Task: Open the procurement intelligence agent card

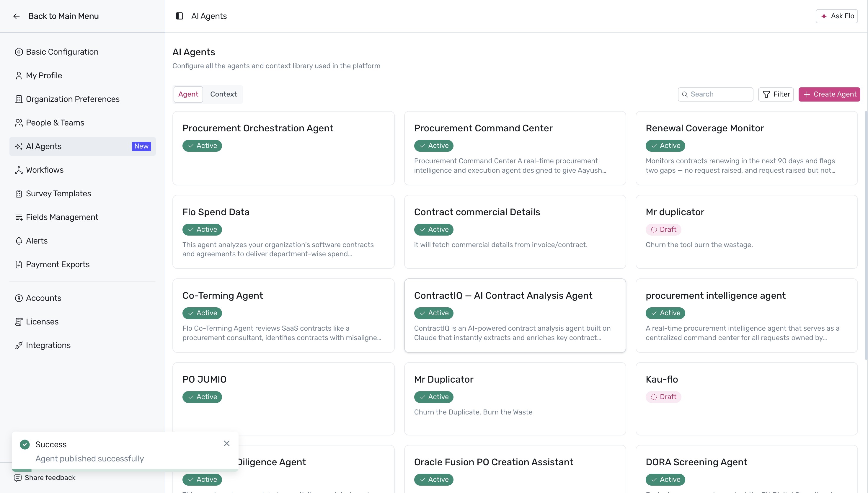Action: (x=746, y=316)
